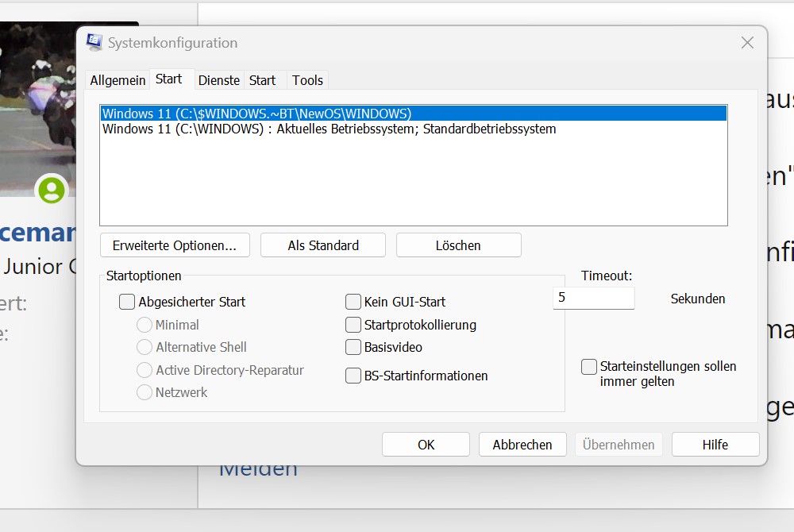Switch to the Dienste tab

click(x=219, y=80)
